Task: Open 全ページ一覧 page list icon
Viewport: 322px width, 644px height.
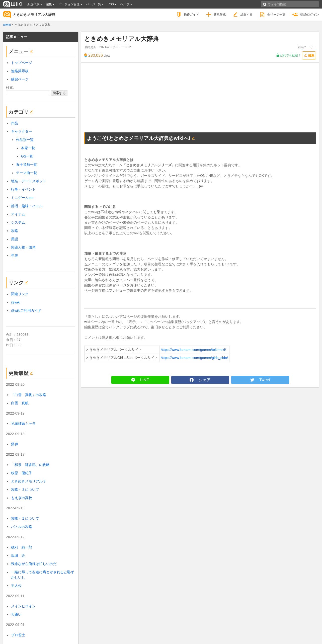Action: coord(262,15)
